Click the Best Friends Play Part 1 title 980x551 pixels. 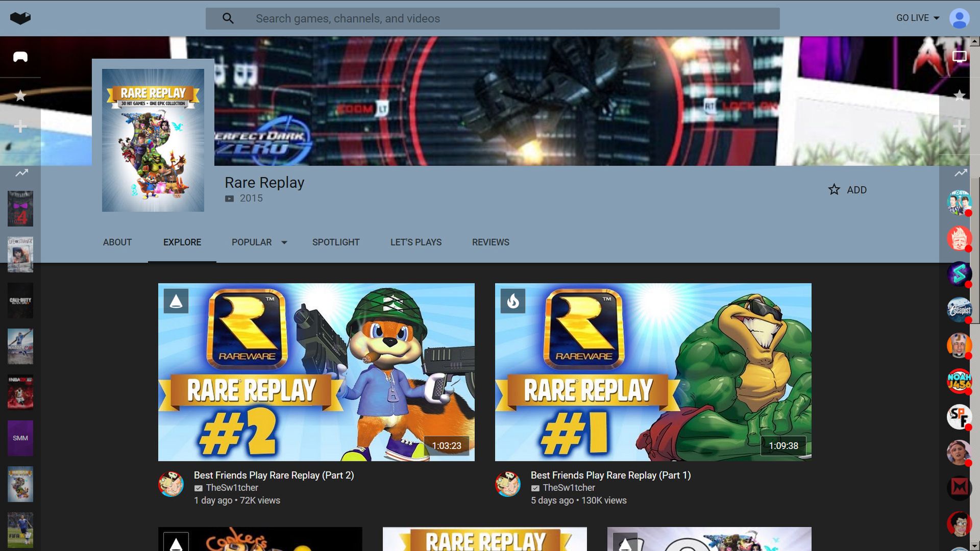coord(610,475)
